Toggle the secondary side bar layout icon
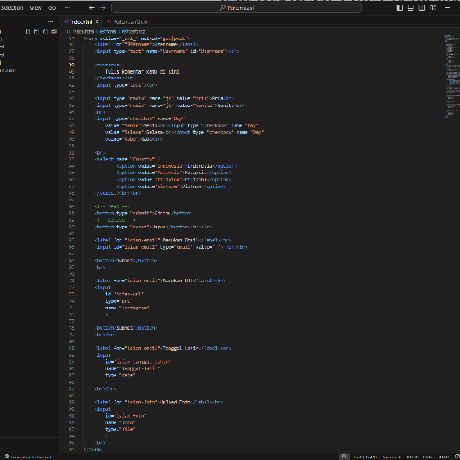 pos(422,8)
